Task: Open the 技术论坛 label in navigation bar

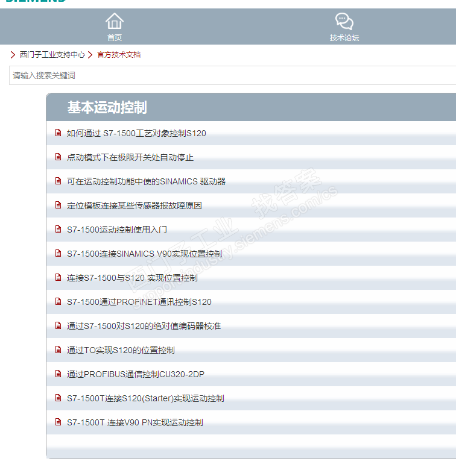Action: pyautogui.click(x=344, y=37)
